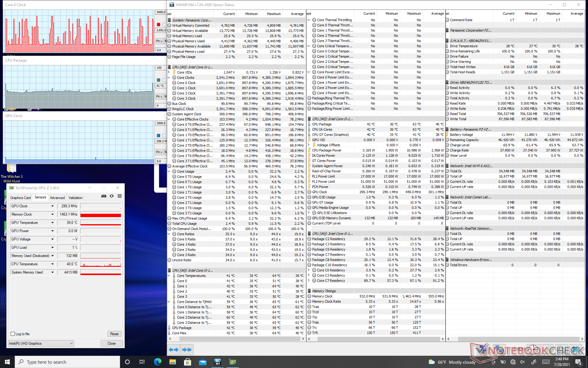Image resolution: width=588 pixels, height=368 pixels.
Task: Click the GPU-Z refresh icon
Action: [x=111, y=196]
